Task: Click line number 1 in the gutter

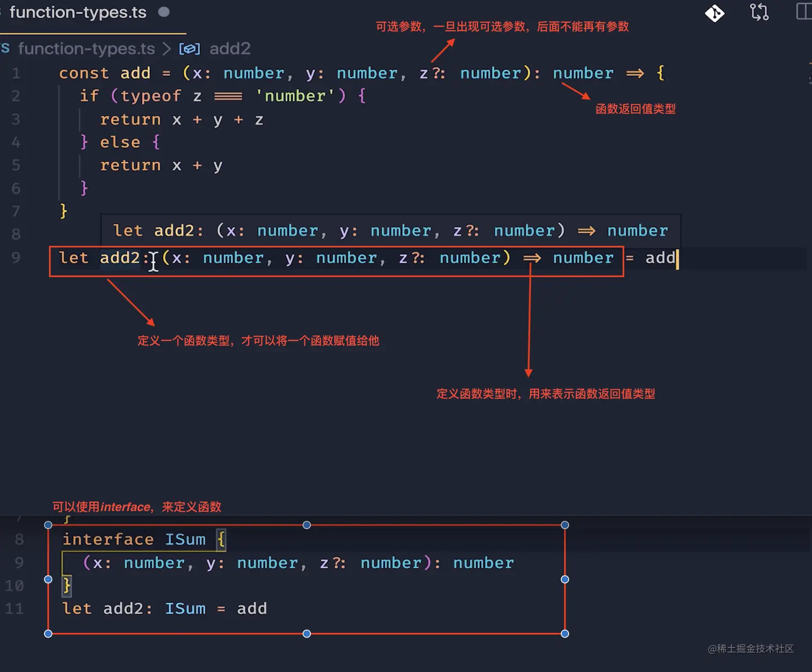Action: click(x=16, y=73)
